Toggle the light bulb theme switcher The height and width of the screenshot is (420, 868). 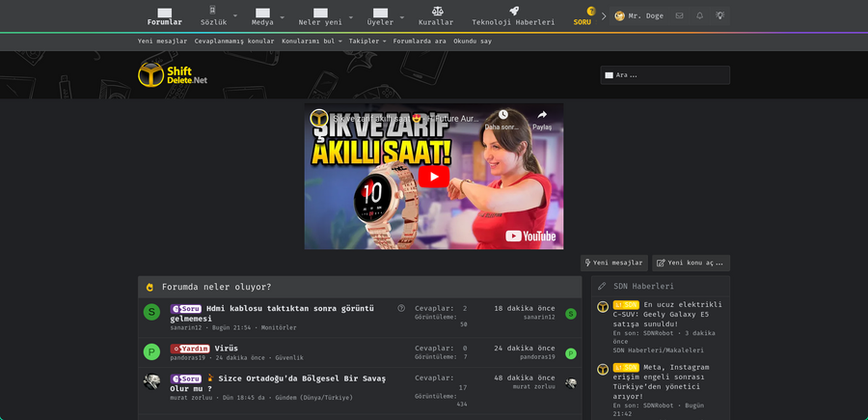719,16
